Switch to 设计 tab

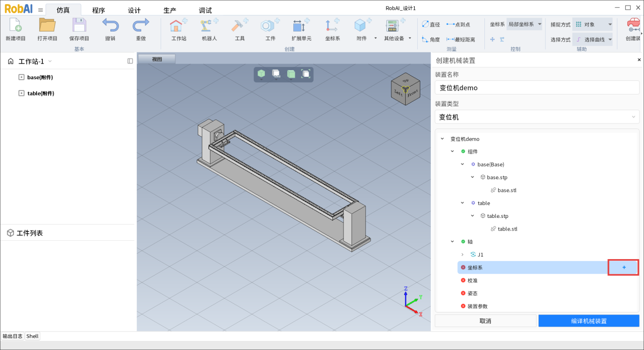[x=134, y=10]
